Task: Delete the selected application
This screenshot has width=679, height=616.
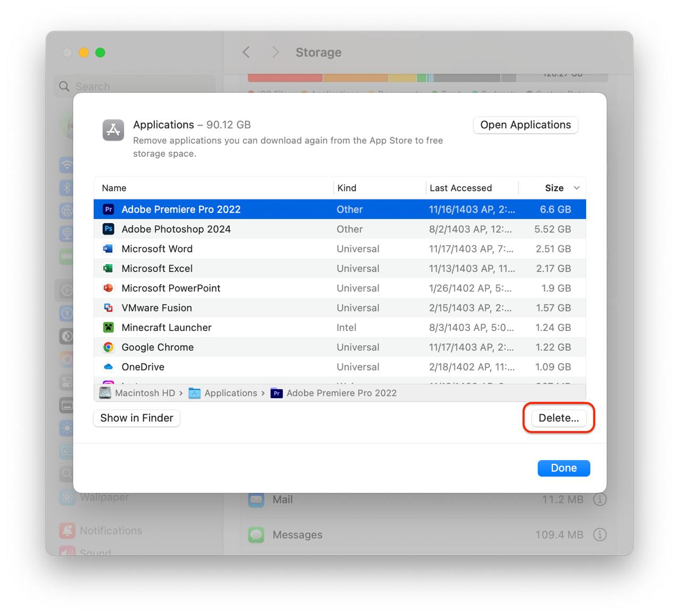Action: pyautogui.click(x=559, y=418)
